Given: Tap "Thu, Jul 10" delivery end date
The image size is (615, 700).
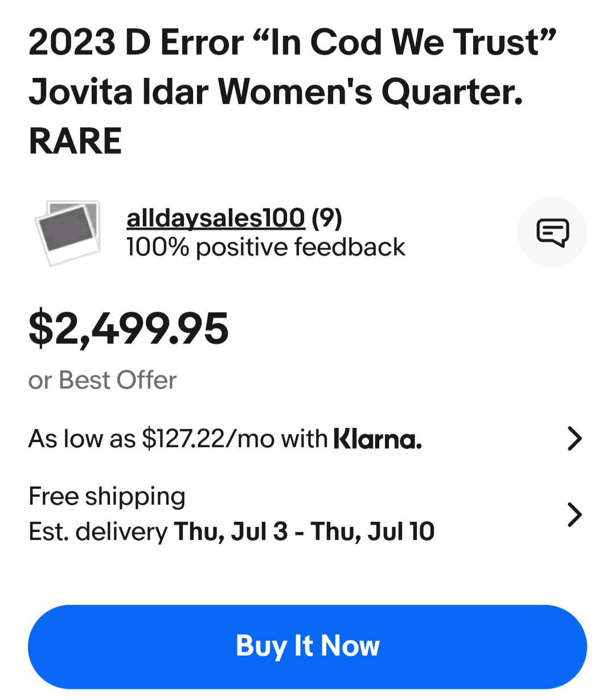Looking at the screenshot, I should click(372, 532).
